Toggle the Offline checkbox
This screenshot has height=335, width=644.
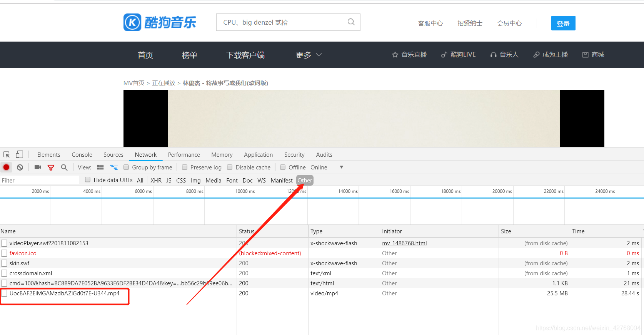point(283,167)
